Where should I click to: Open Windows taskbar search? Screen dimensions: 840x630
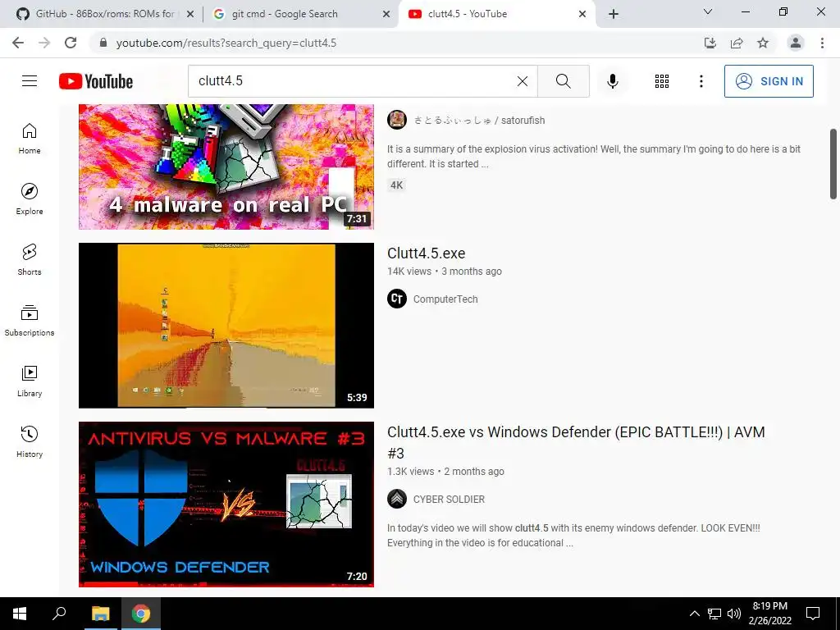[59, 614]
